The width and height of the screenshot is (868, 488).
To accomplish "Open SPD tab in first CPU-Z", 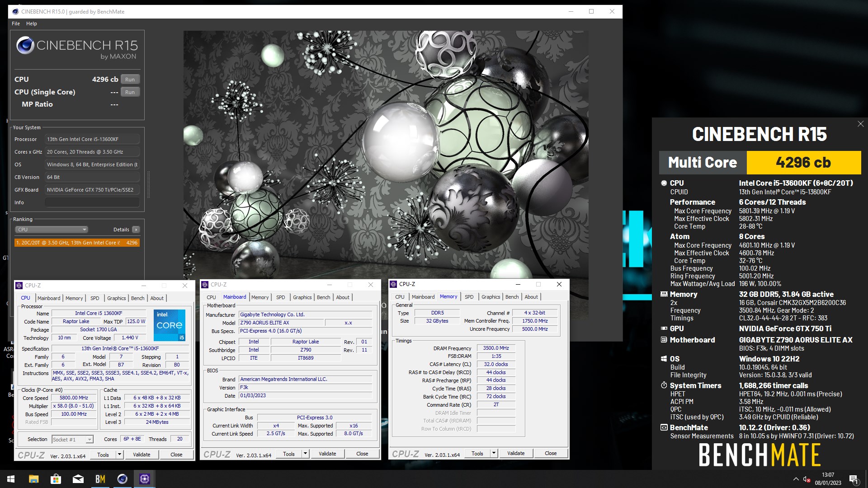I will (x=94, y=298).
